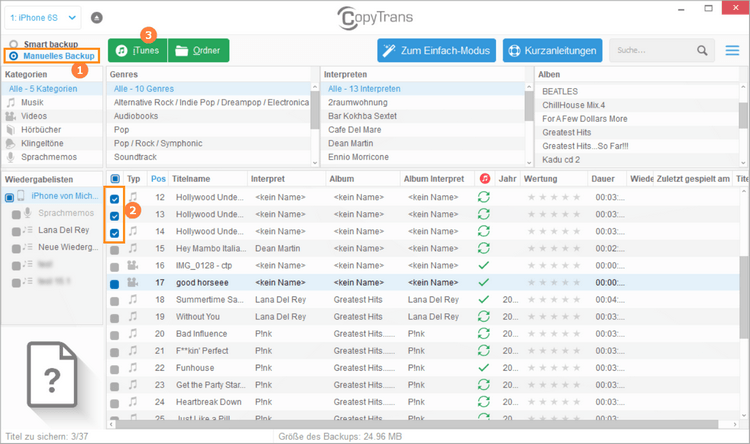Click Alben list scroll down arrow

743,163
